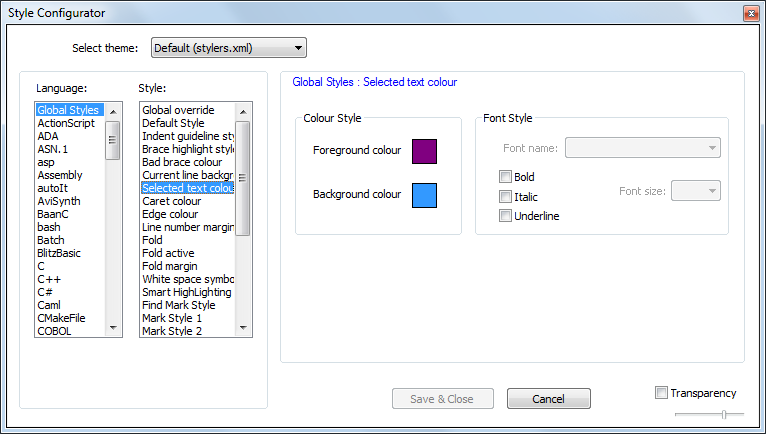
Task: Check the Underline option
Action: click(x=506, y=216)
